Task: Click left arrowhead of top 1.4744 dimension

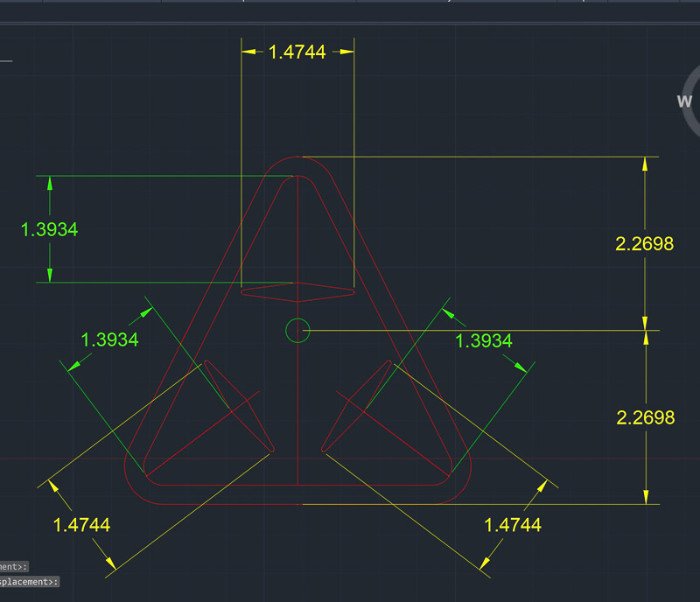Action: tap(251, 52)
